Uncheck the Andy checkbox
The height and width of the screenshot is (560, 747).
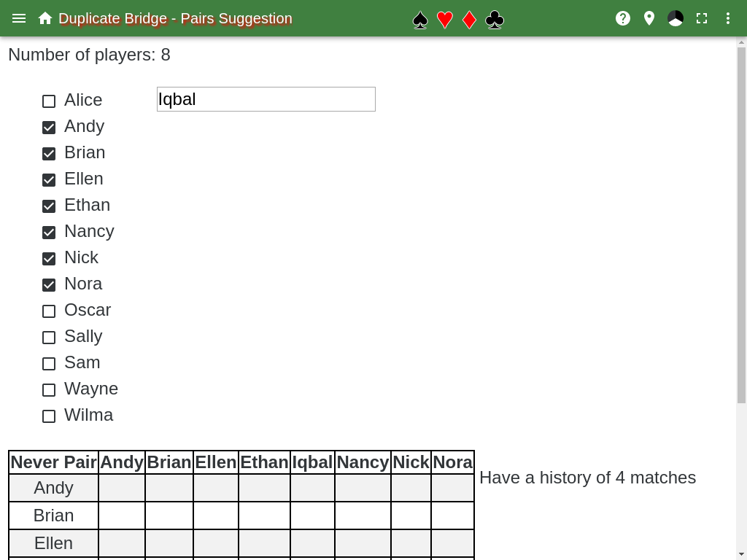[49, 128]
